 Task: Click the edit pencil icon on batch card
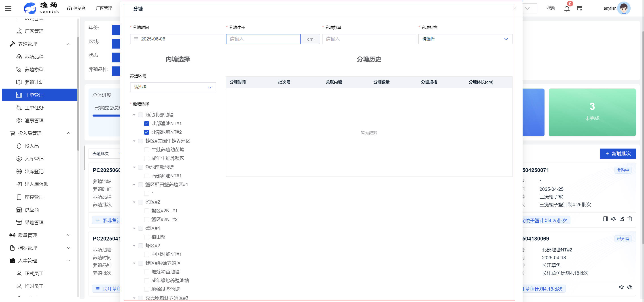[x=621, y=219]
